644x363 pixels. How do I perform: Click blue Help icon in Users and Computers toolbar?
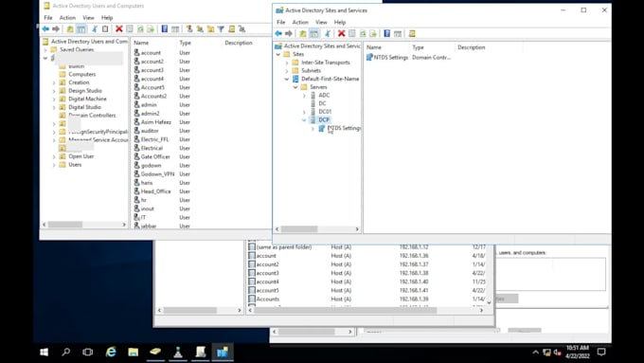pyautogui.click(x=164, y=28)
